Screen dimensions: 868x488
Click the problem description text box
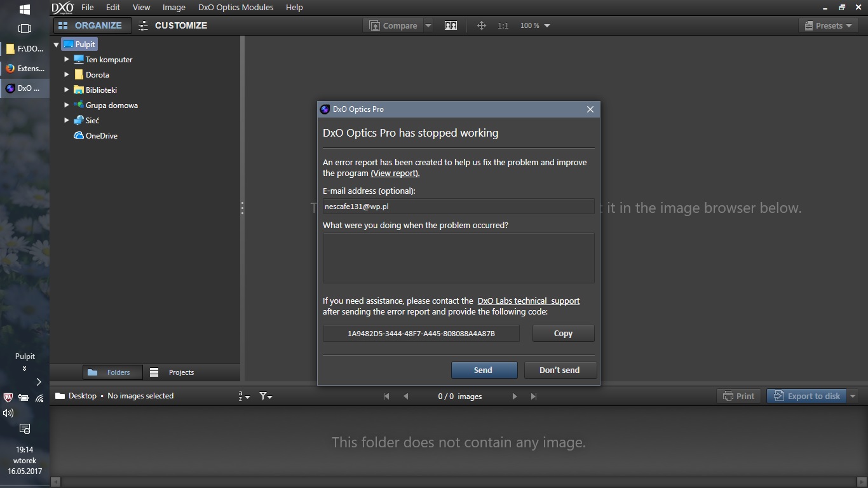[458, 257]
